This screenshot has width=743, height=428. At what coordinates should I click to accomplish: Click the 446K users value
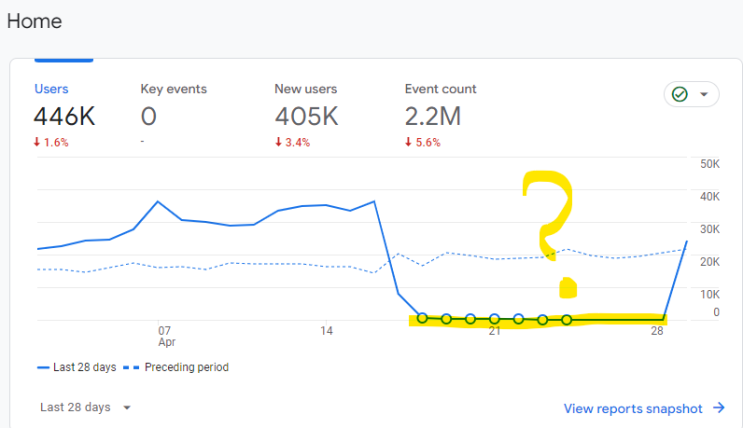click(64, 116)
